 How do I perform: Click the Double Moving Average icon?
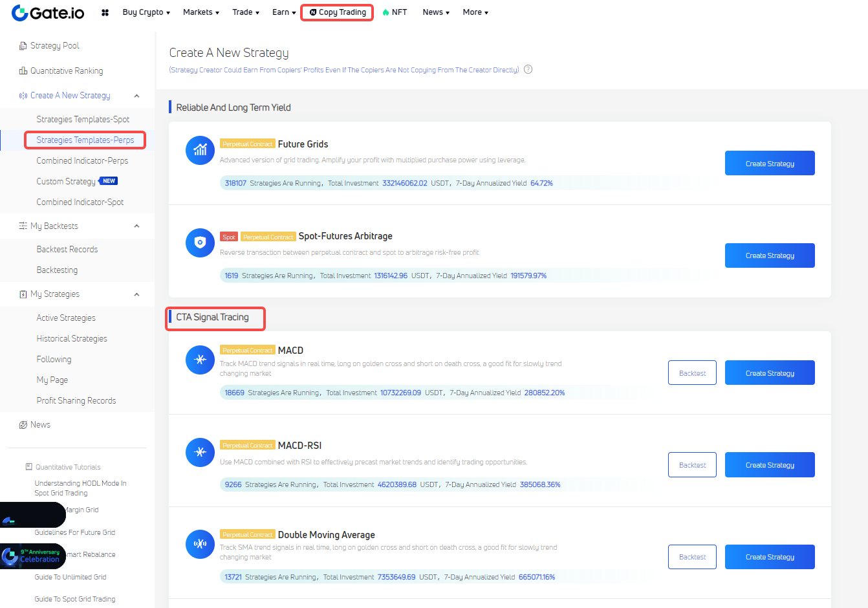pyautogui.click(x=200, y=544)
